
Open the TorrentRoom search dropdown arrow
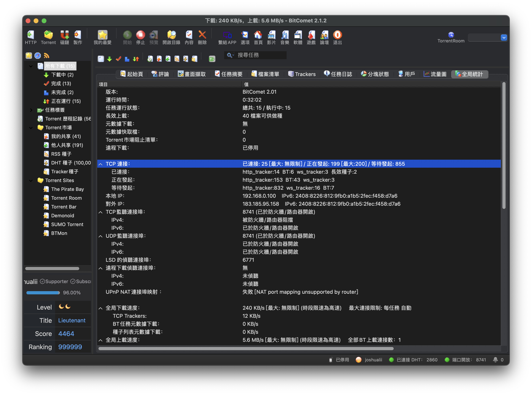(504, 38)
